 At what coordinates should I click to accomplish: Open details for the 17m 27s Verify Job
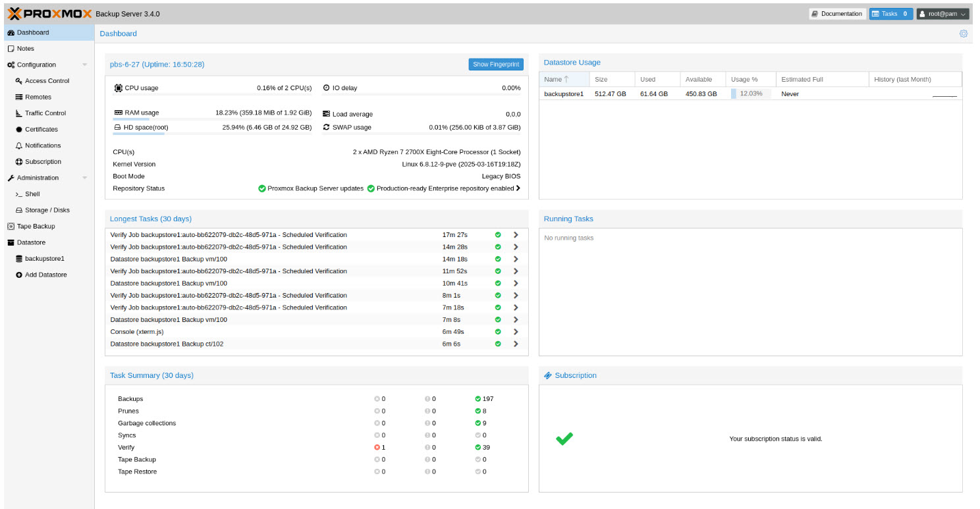click(x=516, y=235)
